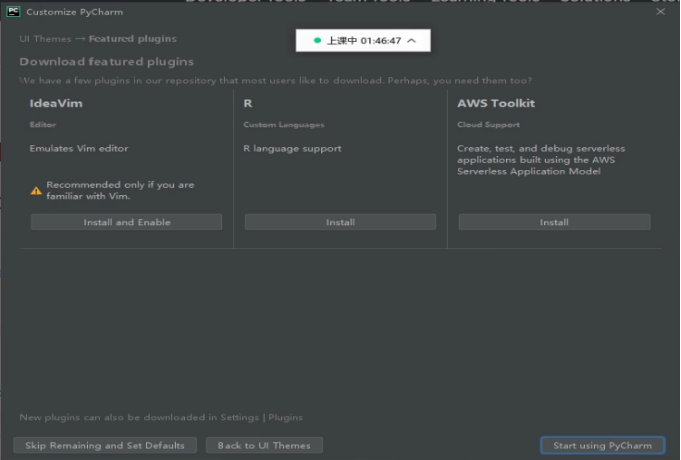Click the Vim warning triangle icon
Screen dimensions: 681x460
36,191
